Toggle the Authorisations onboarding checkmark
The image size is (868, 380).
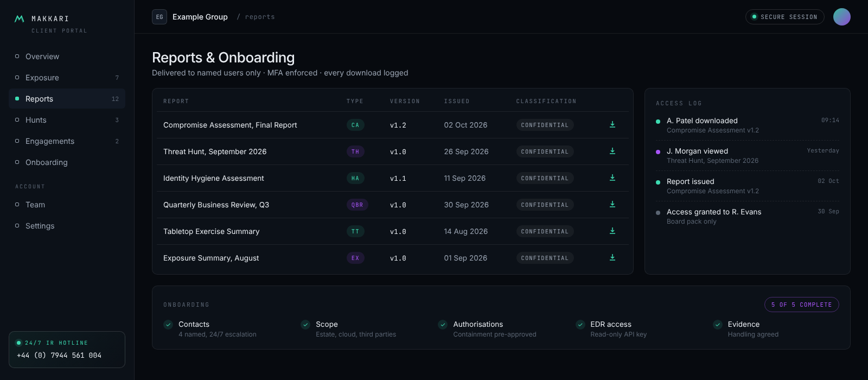pos(443,325)
